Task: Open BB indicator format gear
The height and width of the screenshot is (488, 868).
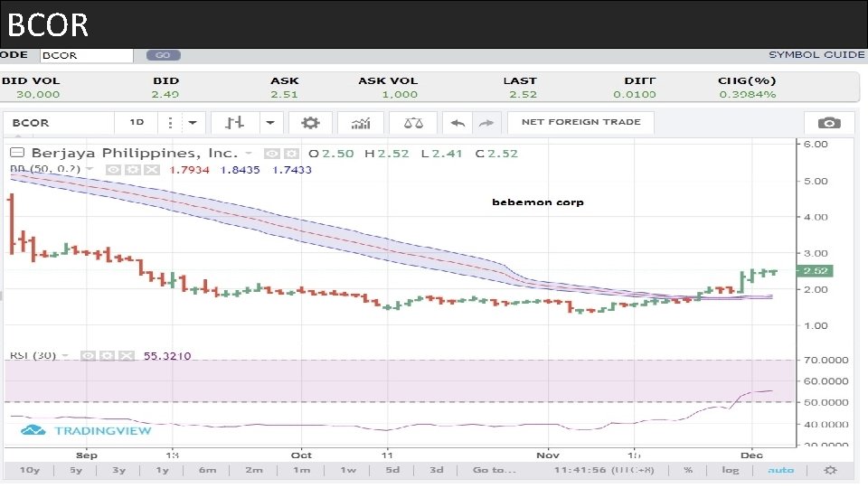Action: point(132,170)
